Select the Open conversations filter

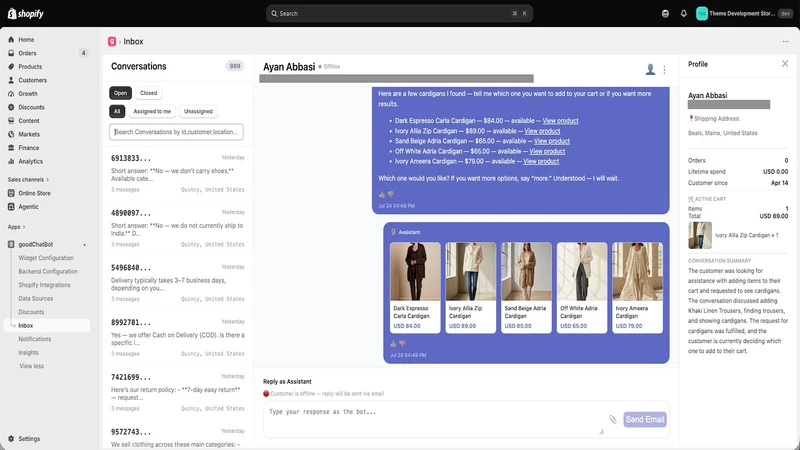coord(120,93)
